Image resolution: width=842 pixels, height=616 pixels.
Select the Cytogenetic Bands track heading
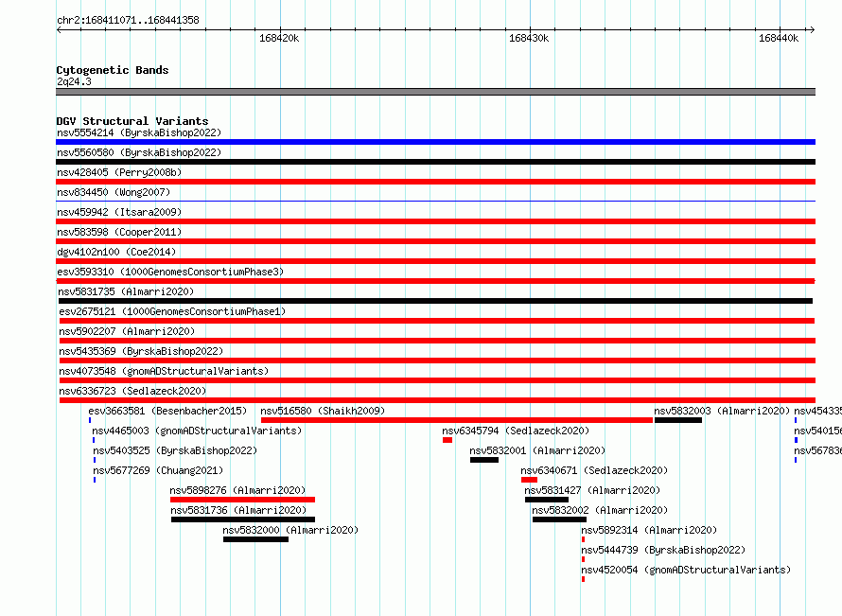pyautogui.click(x=113, y=70)
